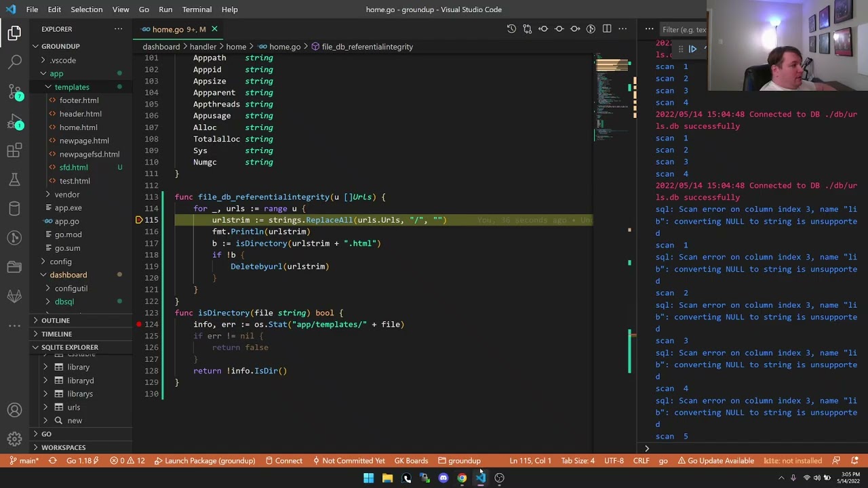868x488 pixels.
Task: Click Go Update Available in status bar
Action: (715, 461)
